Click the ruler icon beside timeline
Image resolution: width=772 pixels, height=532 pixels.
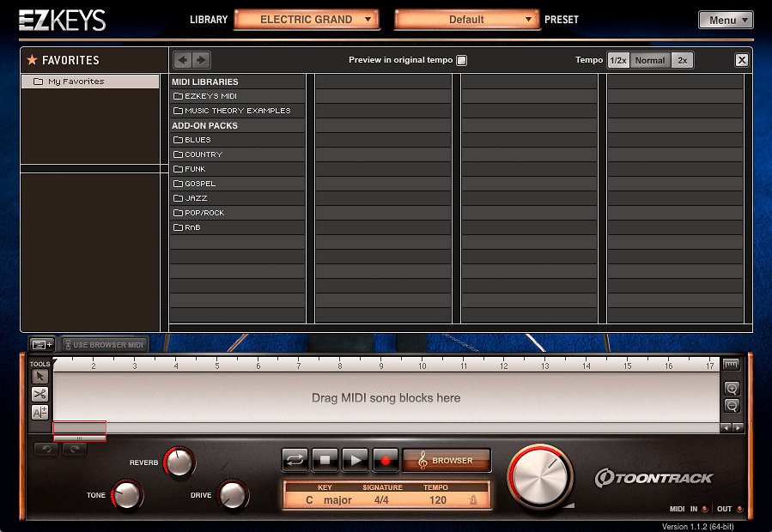[731, 364]
